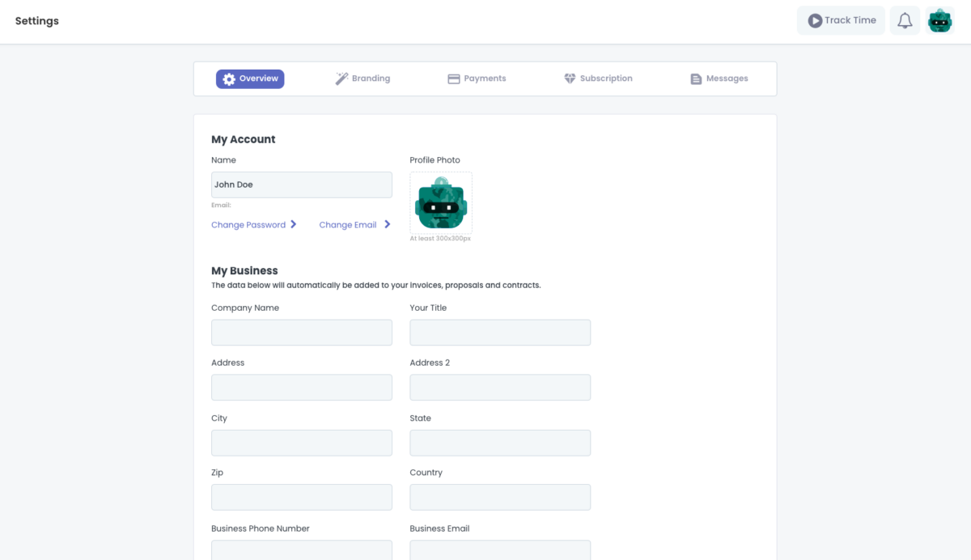Screen dimensions: 971x560
Task: Click into the Company Name field
Action: coord(301,333)
